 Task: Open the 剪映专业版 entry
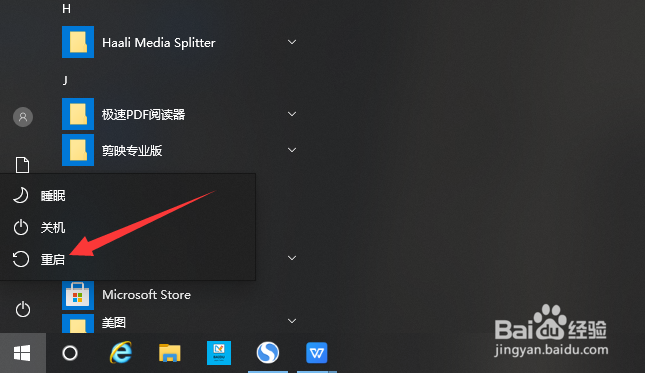(132, 151)
